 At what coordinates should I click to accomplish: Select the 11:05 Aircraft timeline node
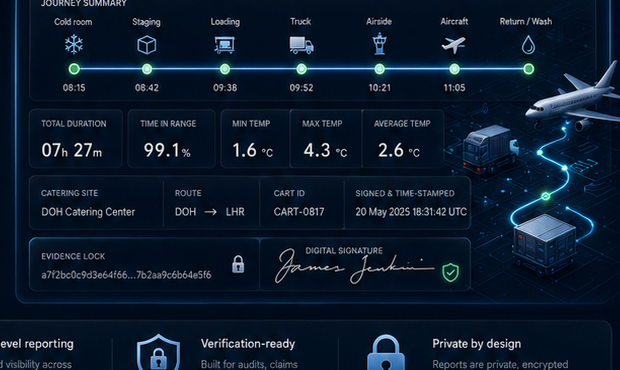(454, 69)
